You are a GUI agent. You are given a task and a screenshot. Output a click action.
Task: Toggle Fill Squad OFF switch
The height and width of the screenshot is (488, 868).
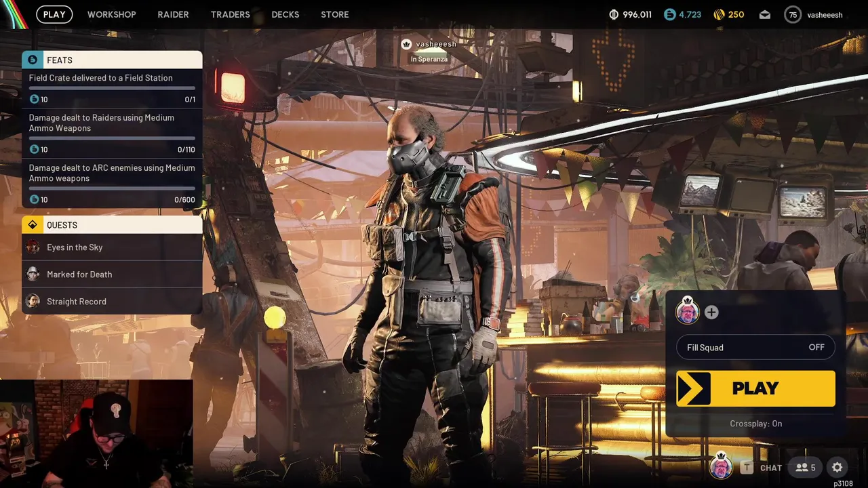[755, 348]
